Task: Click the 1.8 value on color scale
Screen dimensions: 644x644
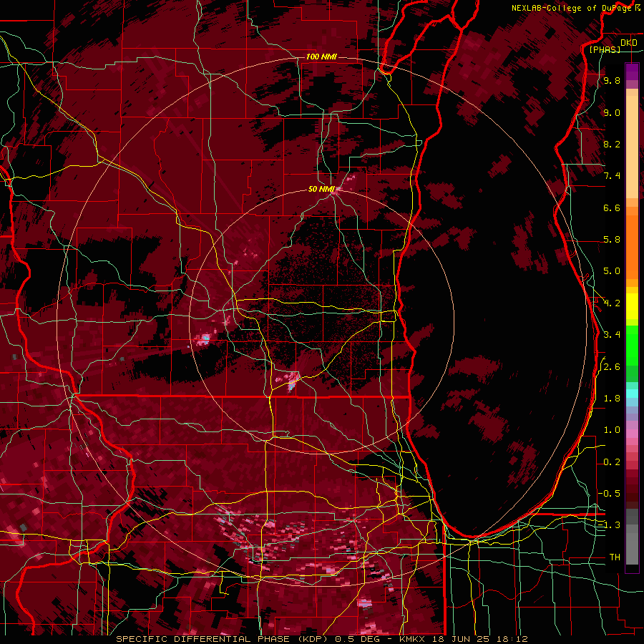Action: (612, 399)
